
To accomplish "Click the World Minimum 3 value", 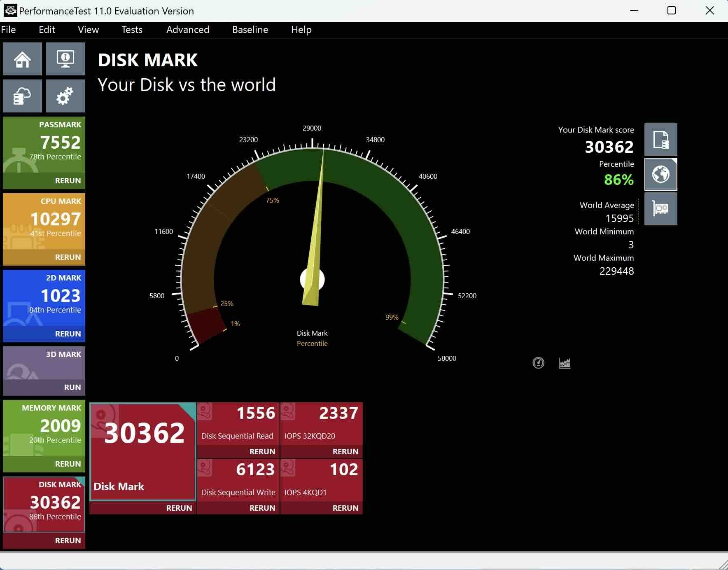I will (x=631, y=245).
